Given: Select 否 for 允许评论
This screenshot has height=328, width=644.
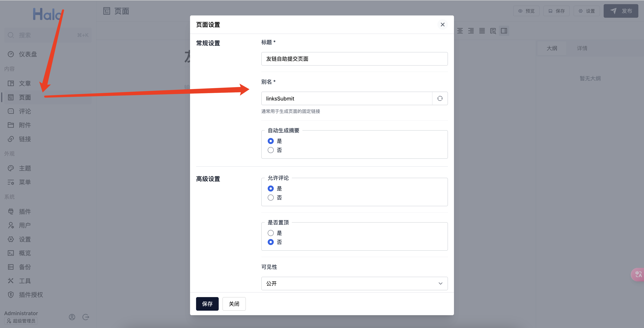Looking at the screenshot, I should point(271,198).
